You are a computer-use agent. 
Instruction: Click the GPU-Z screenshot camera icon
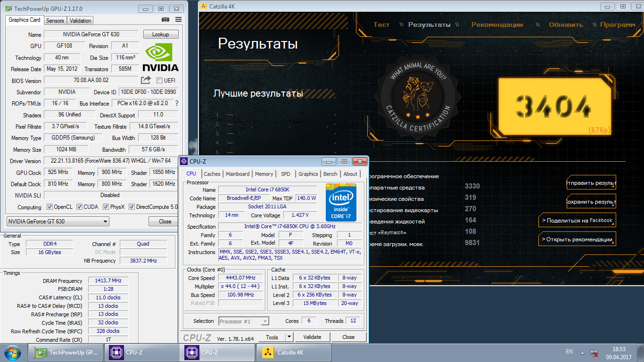165,19
